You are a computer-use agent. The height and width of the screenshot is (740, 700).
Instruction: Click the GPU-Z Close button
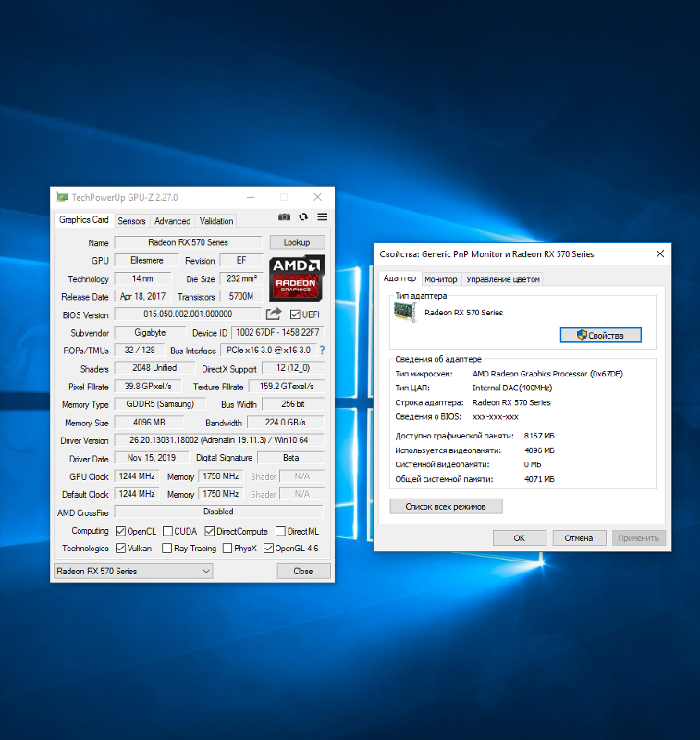coord(303,571)
